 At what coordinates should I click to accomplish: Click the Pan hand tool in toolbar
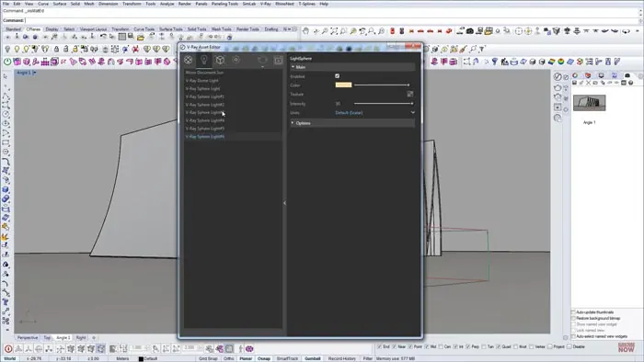point(305,31)
